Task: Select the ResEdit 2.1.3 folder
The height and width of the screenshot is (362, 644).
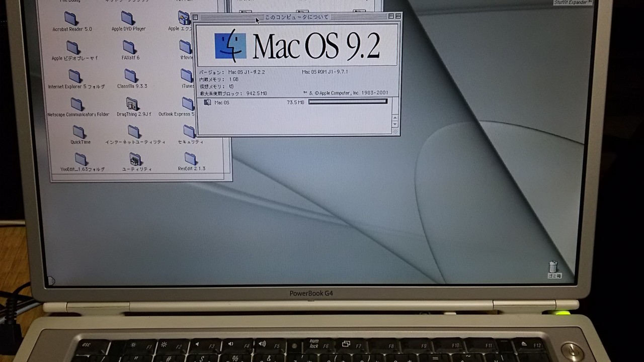Action: 191,159
